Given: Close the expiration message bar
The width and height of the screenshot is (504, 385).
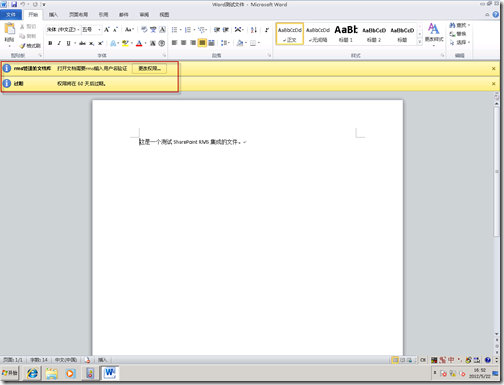Looking at the screenshot, I should pyautogui.click(x=494, y=83).
